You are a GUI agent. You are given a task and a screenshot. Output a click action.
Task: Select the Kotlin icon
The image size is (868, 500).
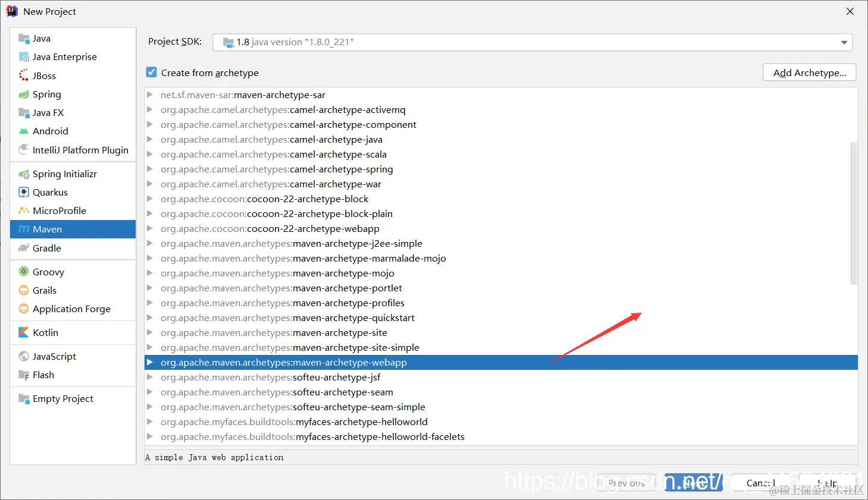pos(24,332)
